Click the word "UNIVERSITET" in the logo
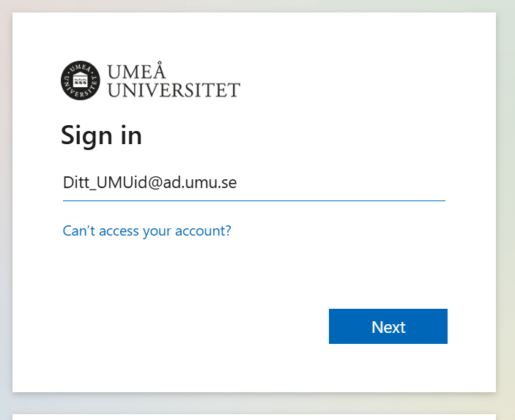Image resolution: width=515 pixels, height=420 pixels. coord(173,91)
